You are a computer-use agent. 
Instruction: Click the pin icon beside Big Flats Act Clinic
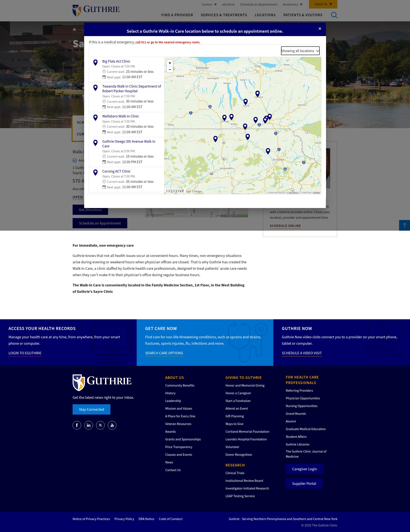coord(95,63)
